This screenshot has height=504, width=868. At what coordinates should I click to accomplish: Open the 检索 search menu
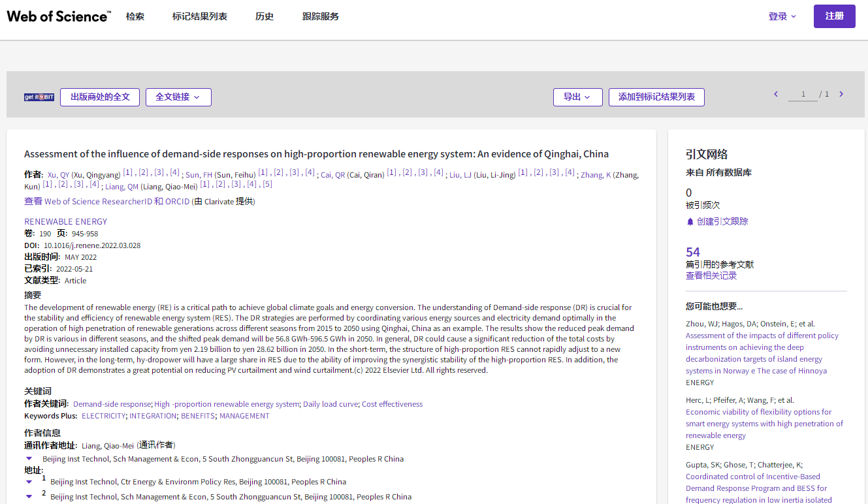tap(135, 16)
